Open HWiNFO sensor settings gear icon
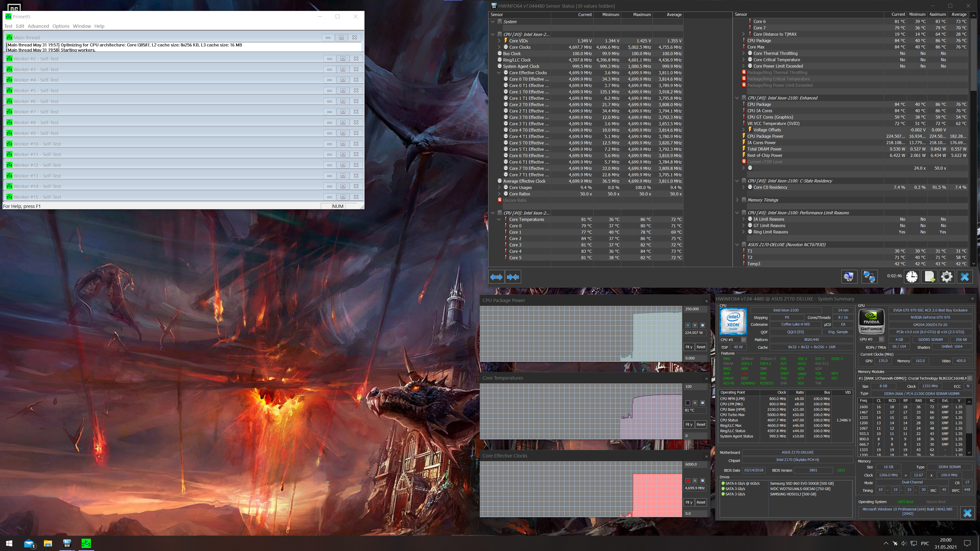 [x=947, y=277]
